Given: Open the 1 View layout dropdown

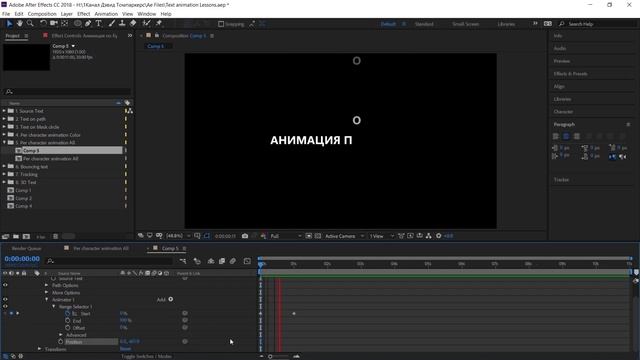Looking at the screenshot, I should 382,236.
